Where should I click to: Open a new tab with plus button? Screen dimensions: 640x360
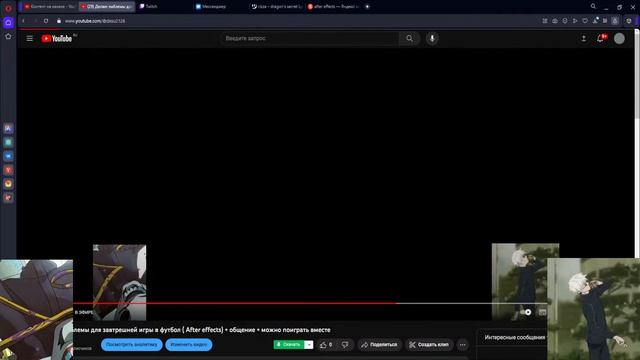[367, 7]
